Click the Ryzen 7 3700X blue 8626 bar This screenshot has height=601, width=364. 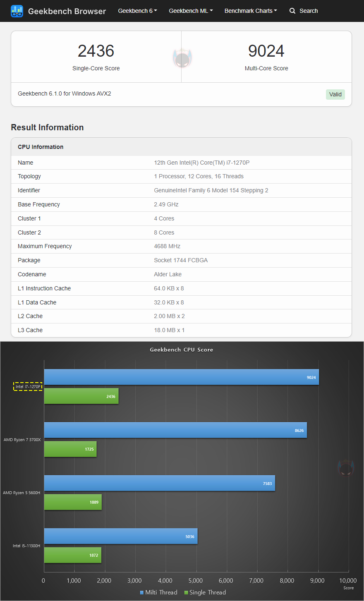175,430
